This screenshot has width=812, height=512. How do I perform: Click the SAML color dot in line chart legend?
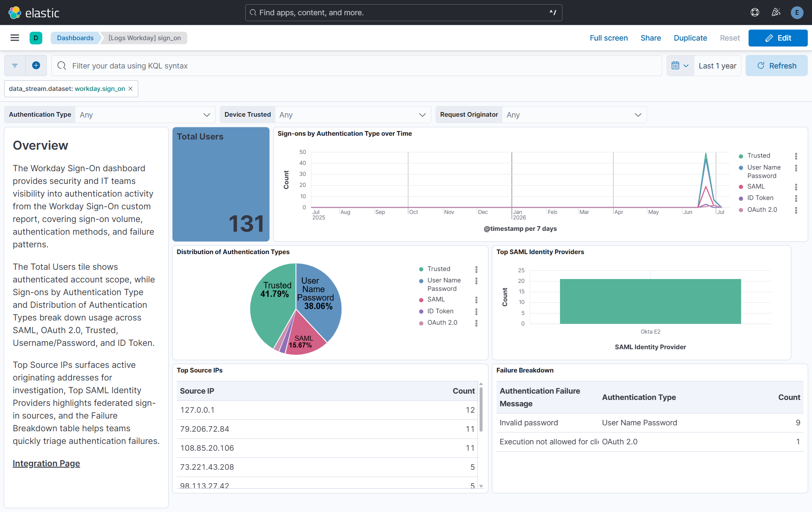click(x=741, y=187)
